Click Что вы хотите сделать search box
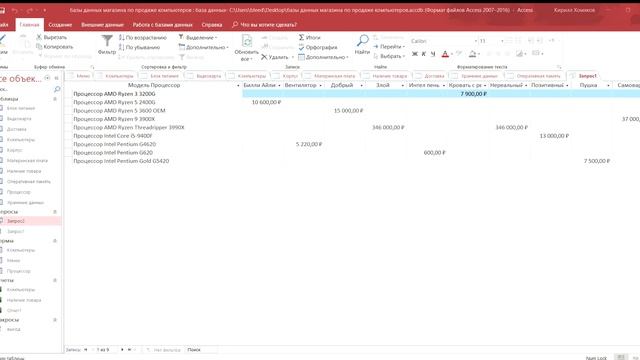The image size is (640, 360). (264, 25)
